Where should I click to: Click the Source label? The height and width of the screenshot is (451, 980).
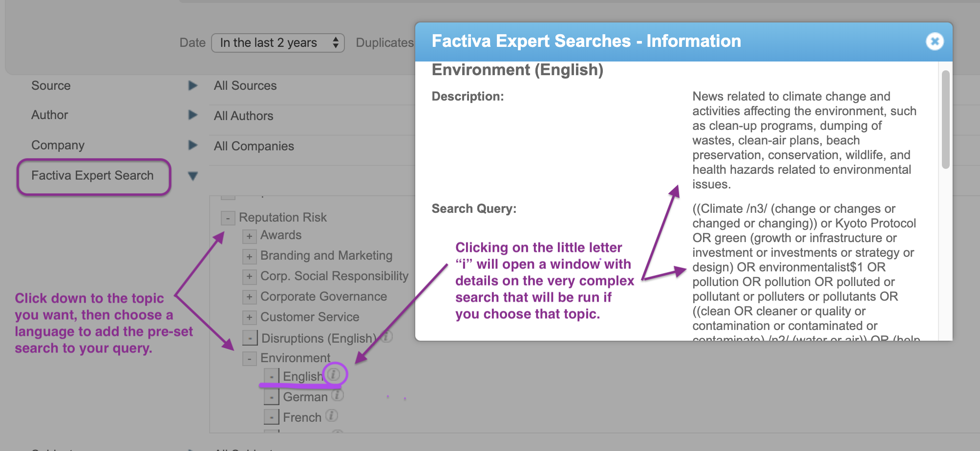[51, 86]
